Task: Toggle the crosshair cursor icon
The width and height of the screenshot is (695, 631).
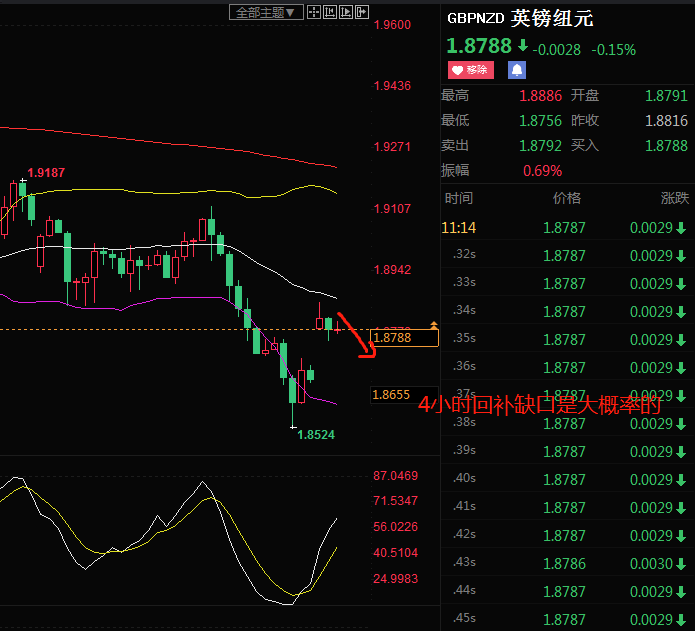Action: pos(314,12)
